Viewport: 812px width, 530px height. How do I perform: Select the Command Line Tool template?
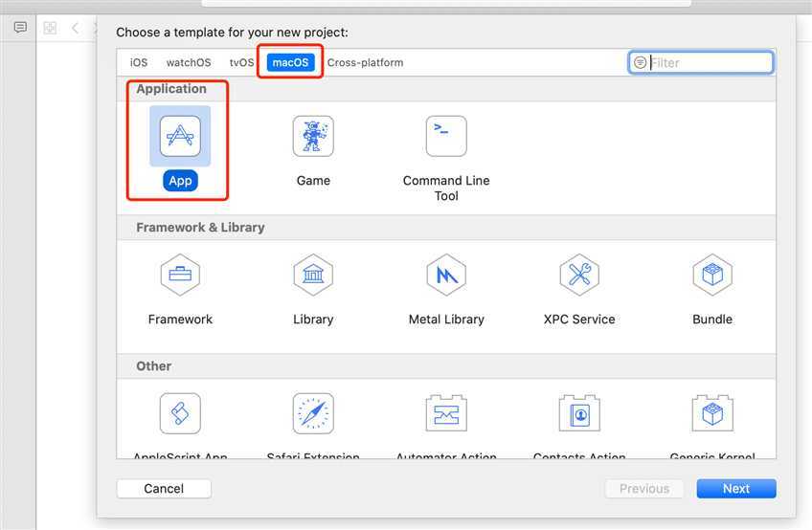(x=446, y=137)
